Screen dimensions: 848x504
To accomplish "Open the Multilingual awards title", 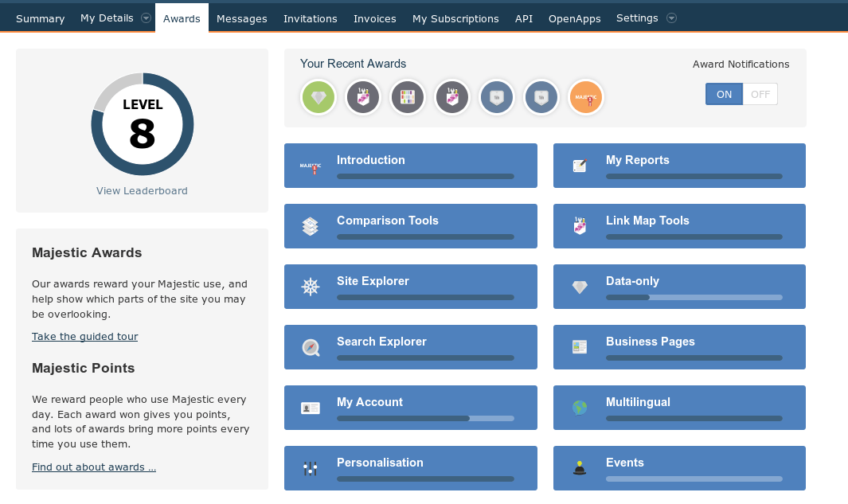I will (638, 402).
